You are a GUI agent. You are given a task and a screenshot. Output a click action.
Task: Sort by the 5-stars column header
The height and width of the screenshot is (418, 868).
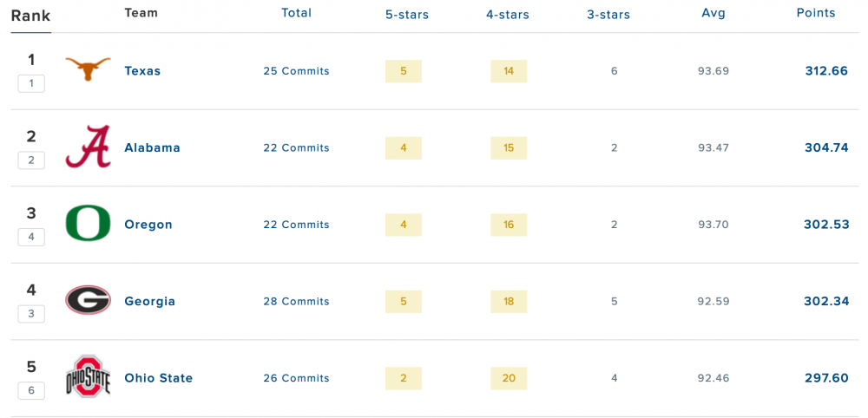coord(407,14)
